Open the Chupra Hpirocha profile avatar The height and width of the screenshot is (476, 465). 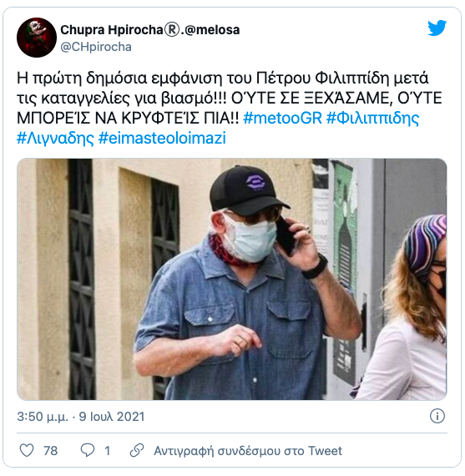click(37, 38)
